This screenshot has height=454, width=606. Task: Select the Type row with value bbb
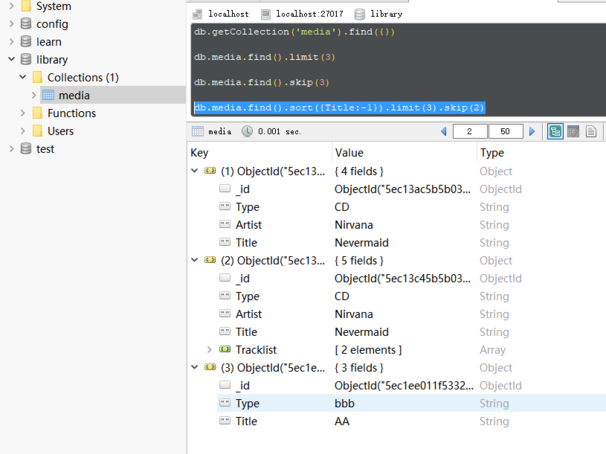411,403
